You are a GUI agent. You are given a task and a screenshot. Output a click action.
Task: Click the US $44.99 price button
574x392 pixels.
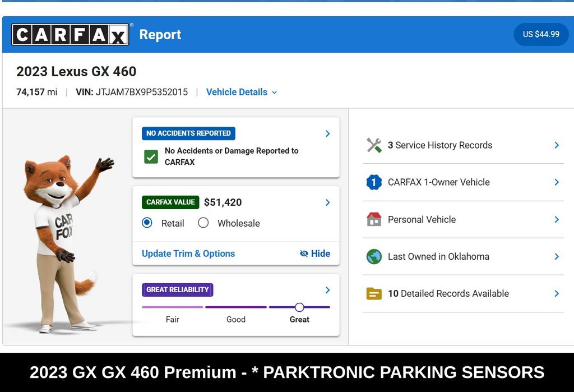(541, 34)
